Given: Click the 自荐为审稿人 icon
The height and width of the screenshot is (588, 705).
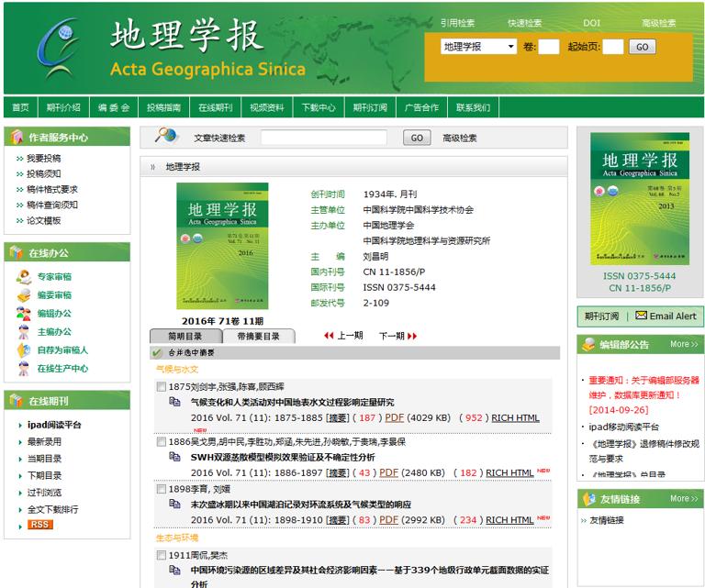Looking at the screenshot, I should point(23,350).
